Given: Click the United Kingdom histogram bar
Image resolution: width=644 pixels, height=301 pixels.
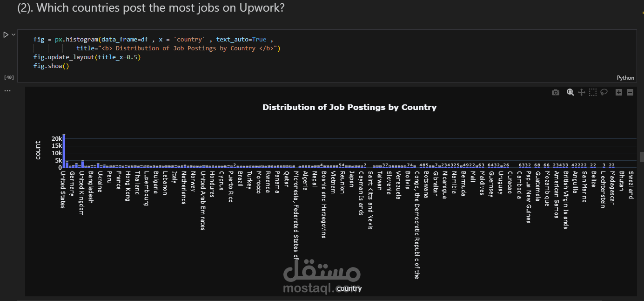Looking at the screenshot, I should (x=82, y=164).
